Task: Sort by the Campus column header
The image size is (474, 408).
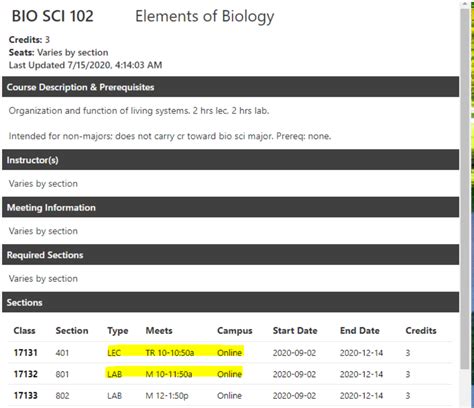Action: [235, 331]
